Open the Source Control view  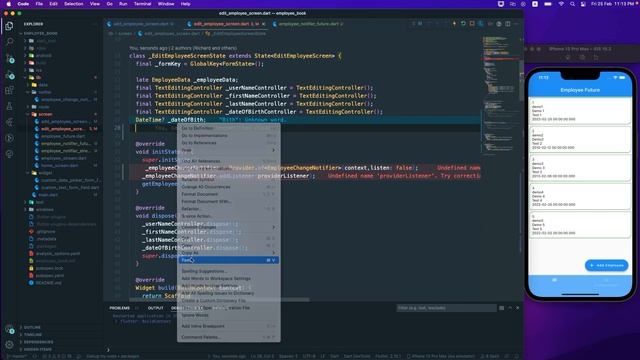coord(9,58)
